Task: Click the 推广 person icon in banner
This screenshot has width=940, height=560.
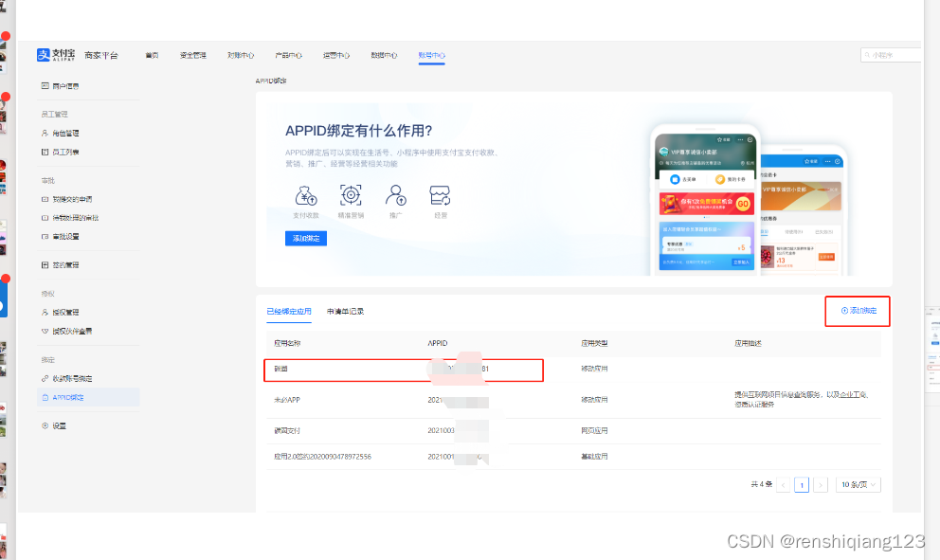Action: pyautogui.click(x=396, y=195)
